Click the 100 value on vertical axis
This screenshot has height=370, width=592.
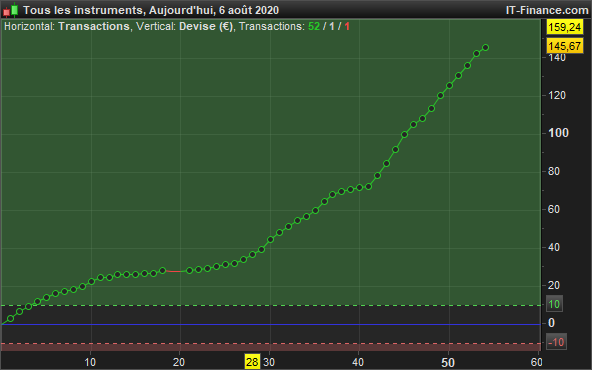coord(558,133)
